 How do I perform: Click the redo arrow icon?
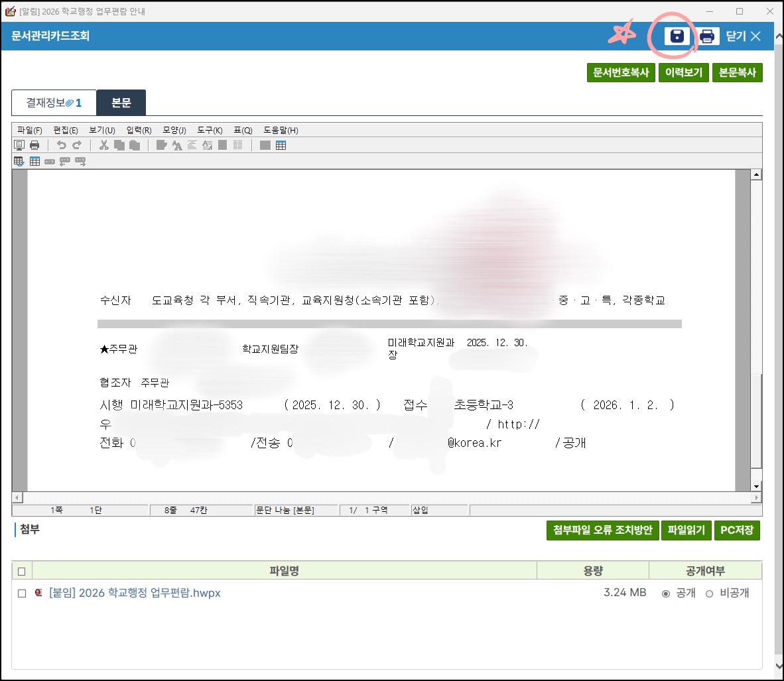click(x=78, y=145)
